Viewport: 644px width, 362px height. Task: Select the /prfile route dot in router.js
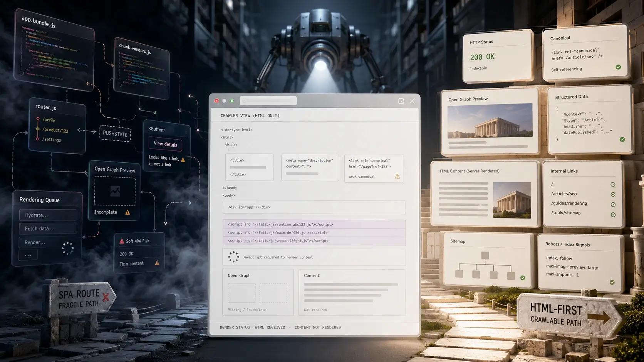(38, 119)
